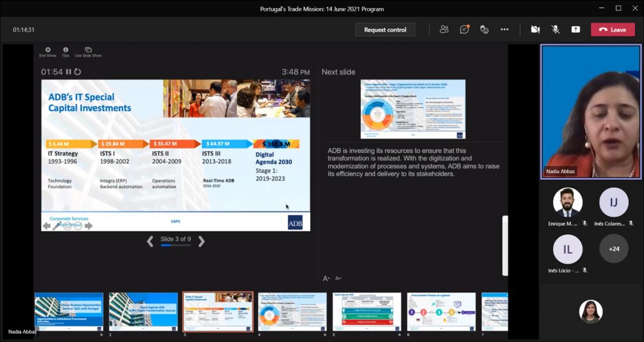Click the 01:54 elapsed timer text
Viewport: 644px width, 342px height.
point(52,72)
